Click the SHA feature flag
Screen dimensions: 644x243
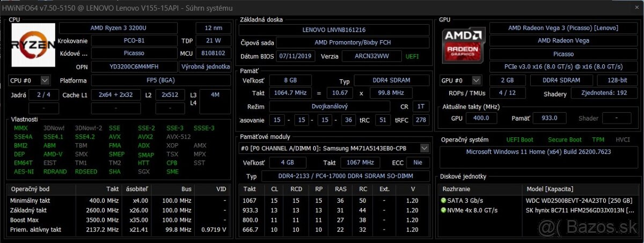click(x=114, y=172)
